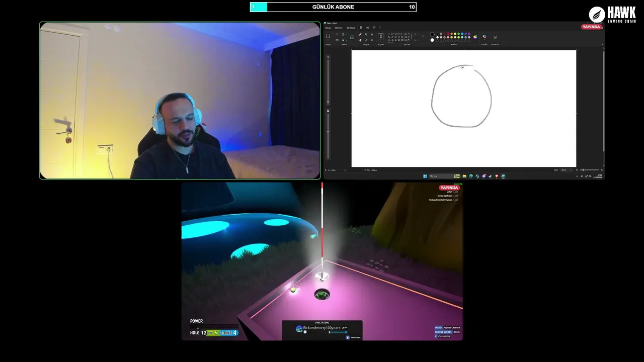Pick the purple palette color in Paint
Viewport: 644px width, 362px height.
[469, 34]
